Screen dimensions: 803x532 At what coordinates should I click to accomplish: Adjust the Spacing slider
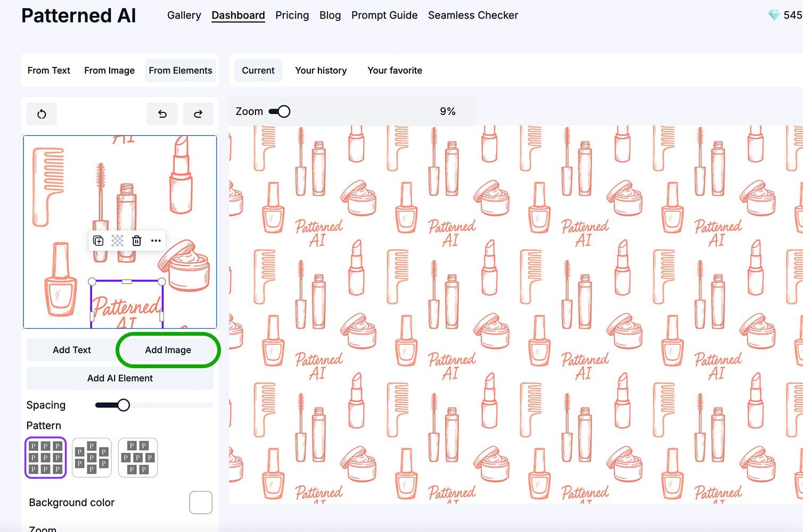[x=124, y=405]
